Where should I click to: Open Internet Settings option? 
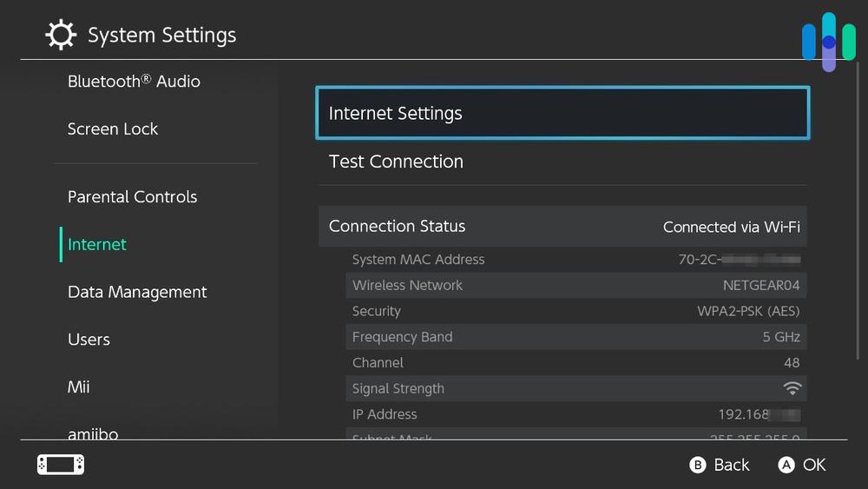click(562, 113)
